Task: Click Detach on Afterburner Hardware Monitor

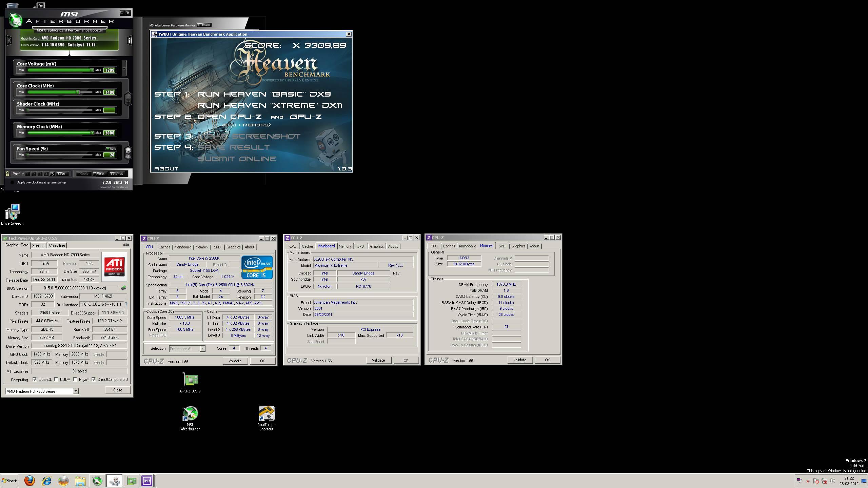Action: click(x=204, y=25)
